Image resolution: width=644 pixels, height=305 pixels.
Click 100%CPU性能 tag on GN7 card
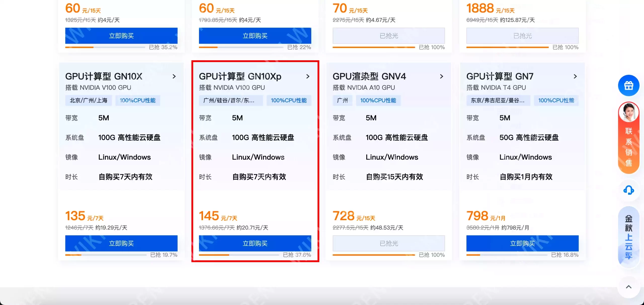(556, 100)
